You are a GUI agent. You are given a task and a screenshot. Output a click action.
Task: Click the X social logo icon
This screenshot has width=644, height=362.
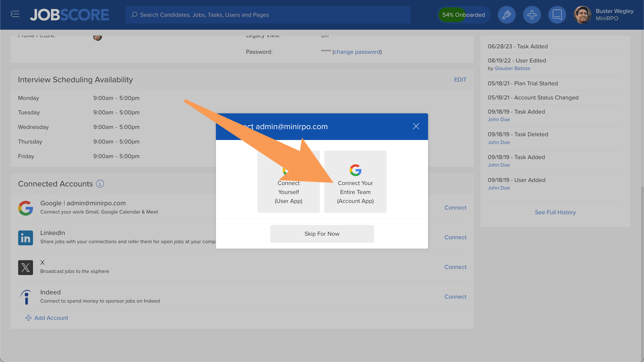pos(25,267)
